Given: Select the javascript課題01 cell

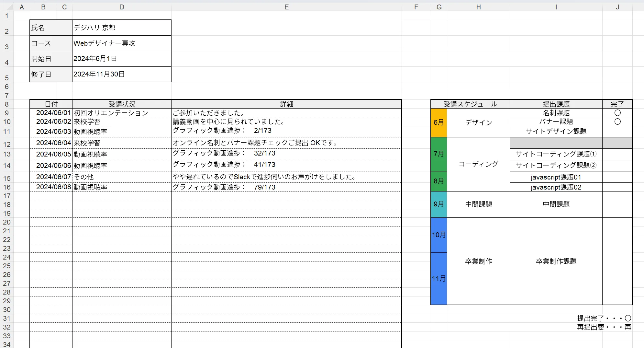Looking at the screenshot, I should coord(556,177).
